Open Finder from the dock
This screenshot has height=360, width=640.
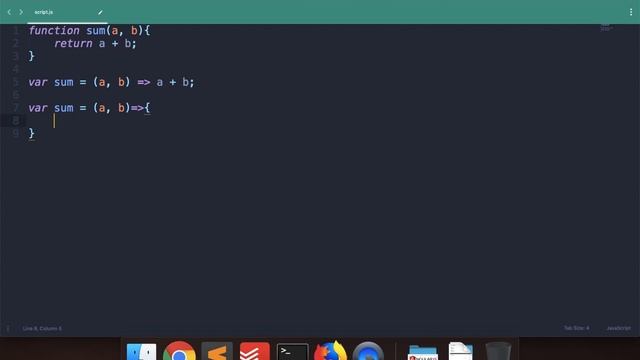pyautogui.click(x=141, y=352)
